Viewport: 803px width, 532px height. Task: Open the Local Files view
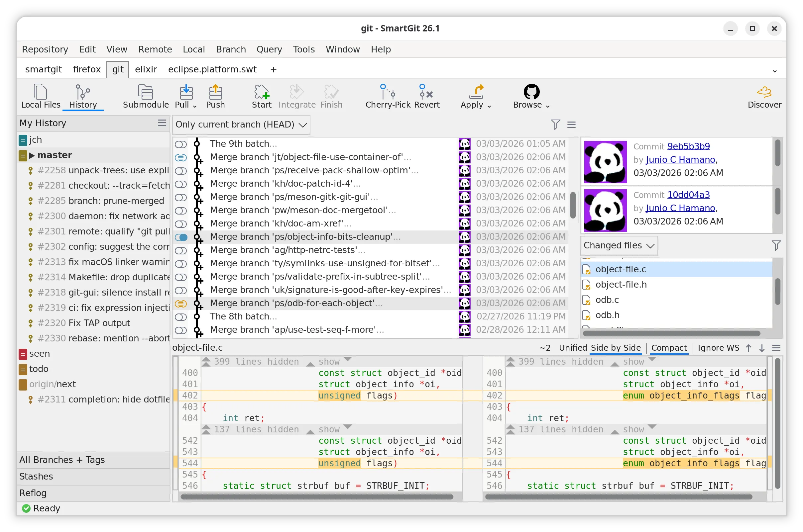pos(41,96)
